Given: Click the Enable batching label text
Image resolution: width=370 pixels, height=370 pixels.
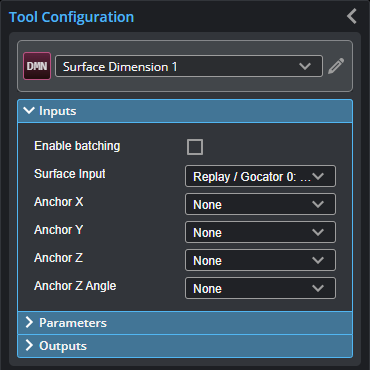Looking at the screenshot, I should tap(77, 146).
